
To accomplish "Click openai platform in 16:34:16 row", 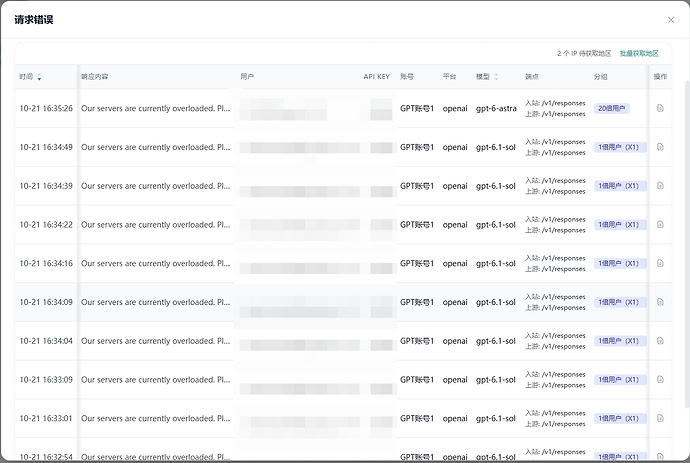I will pyautogui.click(x=455, y=263).
